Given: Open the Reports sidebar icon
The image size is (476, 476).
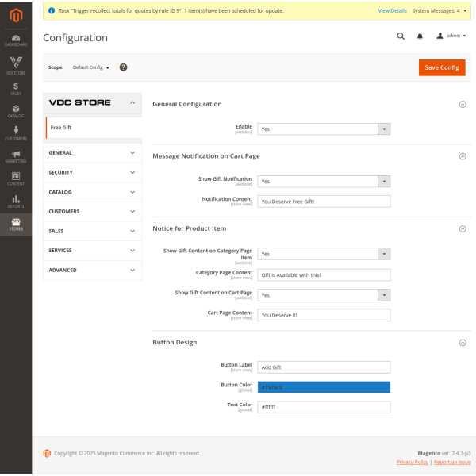Looking at the screenshot, I should [x=16, y=202].
